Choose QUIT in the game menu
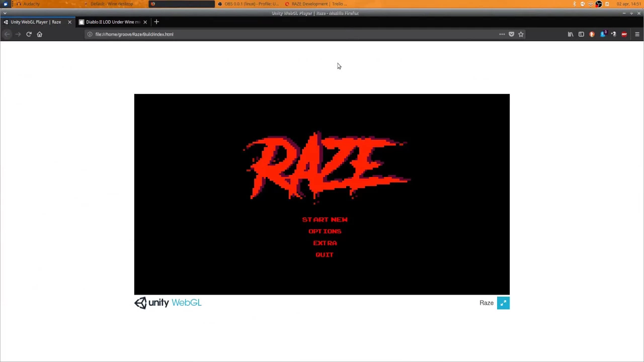This screenshot has width=644, height=362. (325, 255)
